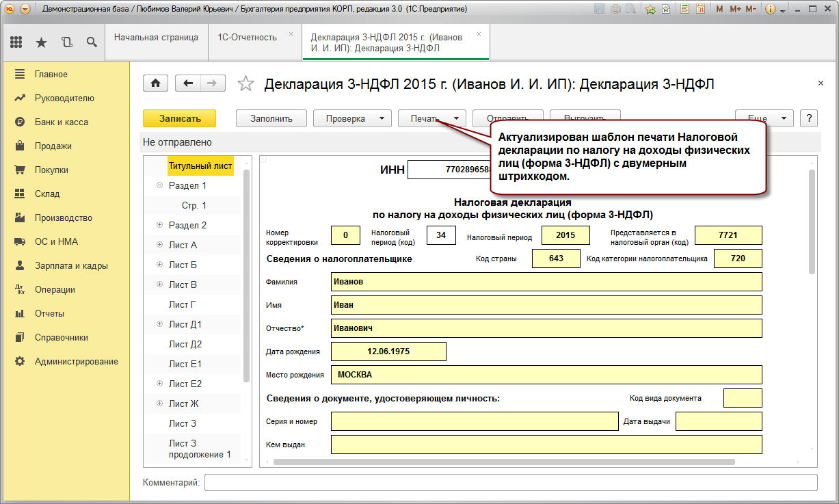Screen dimensions: 839x504
Task: Open the history scroll icon
Action: [x=66, y=42]
